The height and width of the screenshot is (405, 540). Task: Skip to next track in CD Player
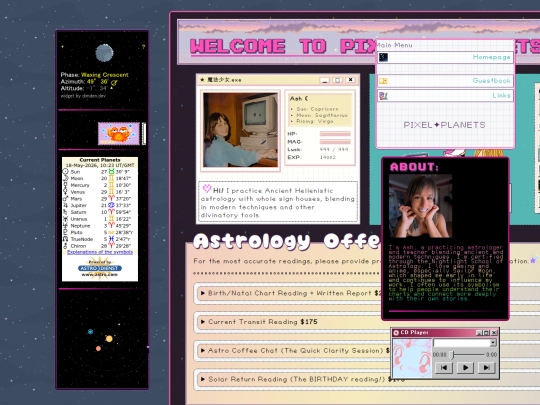pyautogui.click(x=486, y=367)
